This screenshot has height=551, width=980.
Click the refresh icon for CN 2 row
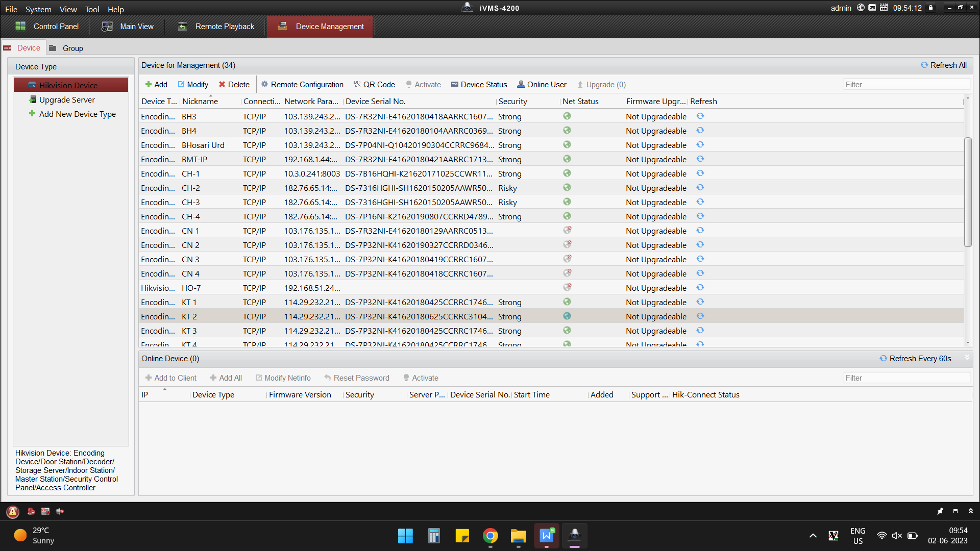click(x=700, y=245)
